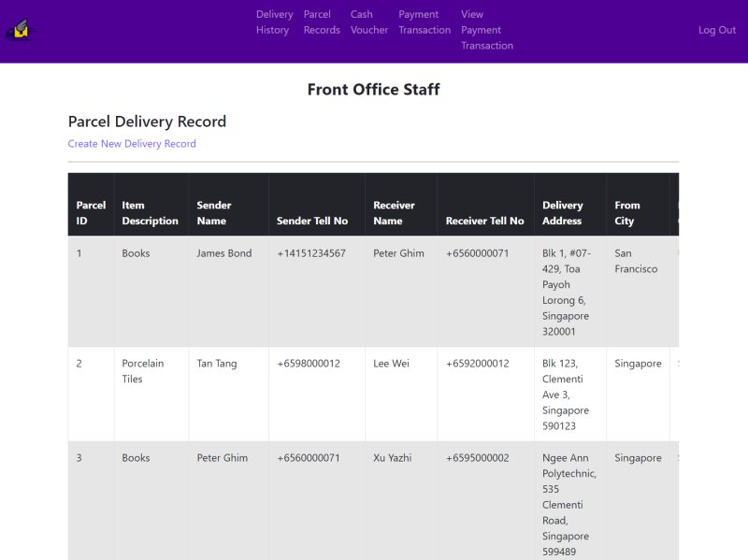This screenshot has height=560, width=748.
Task: Open the Cash Voucher page
Action: [368, 22]
